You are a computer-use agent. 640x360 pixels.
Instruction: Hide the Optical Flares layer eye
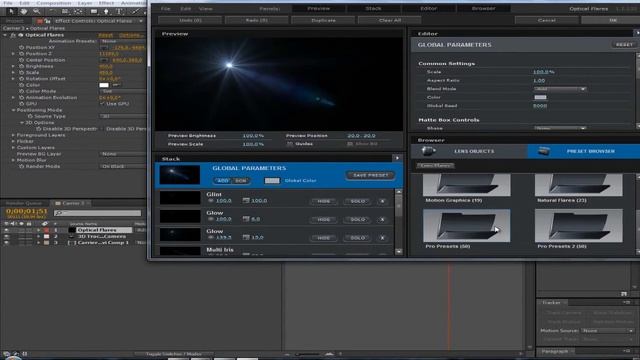6,230
